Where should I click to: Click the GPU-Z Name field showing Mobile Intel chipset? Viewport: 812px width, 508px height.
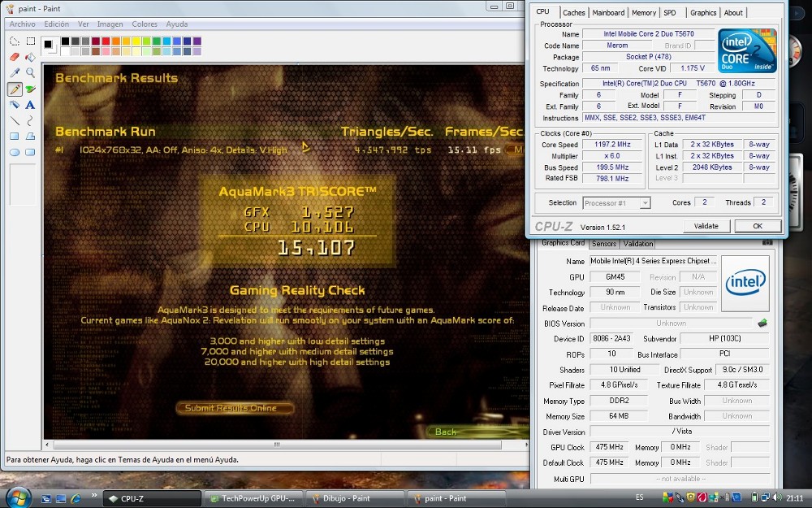coord(654,261)
